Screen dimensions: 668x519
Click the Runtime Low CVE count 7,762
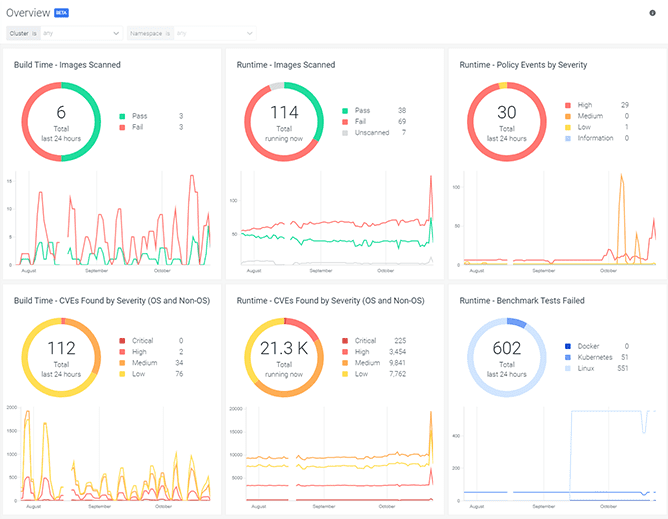pos(397,374)
